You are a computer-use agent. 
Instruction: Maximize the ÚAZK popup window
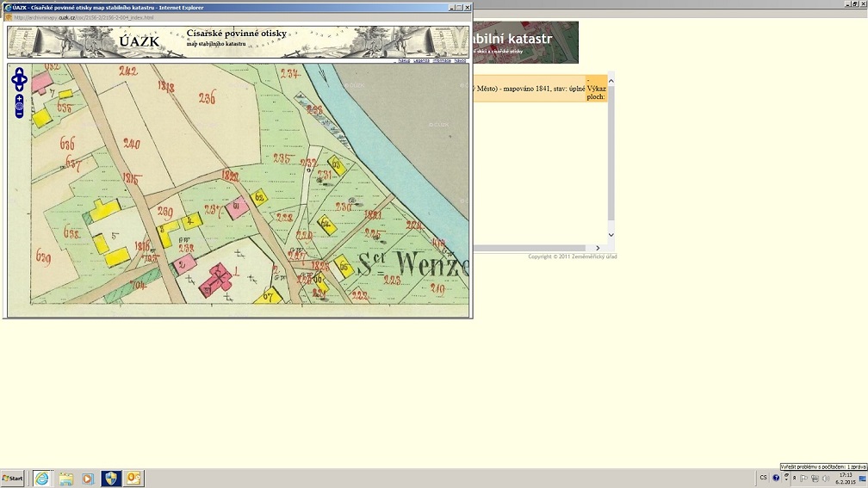pyautogui.click(x=460, y=8)
